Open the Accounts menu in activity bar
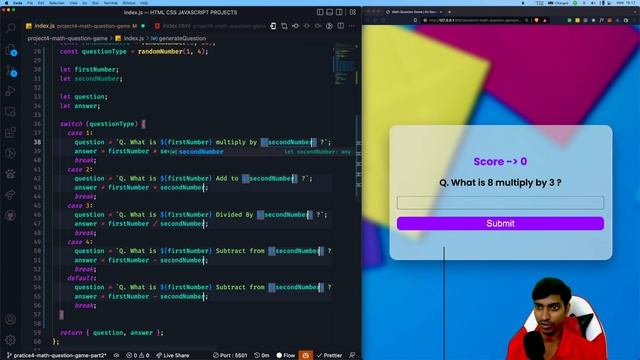The width and height of the screenshot is (640, 360). pyautogui.click(x=11, y=319)
